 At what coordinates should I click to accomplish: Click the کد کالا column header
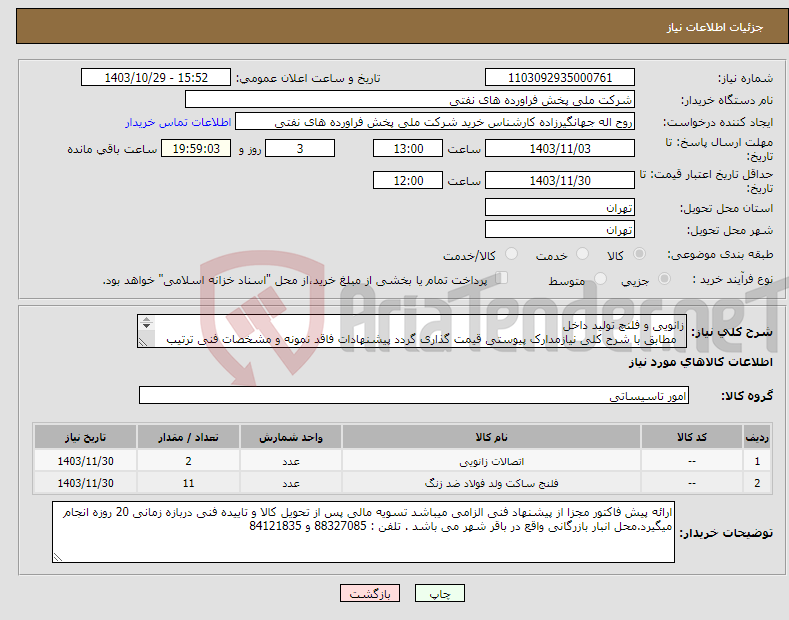tap(692, 437)
